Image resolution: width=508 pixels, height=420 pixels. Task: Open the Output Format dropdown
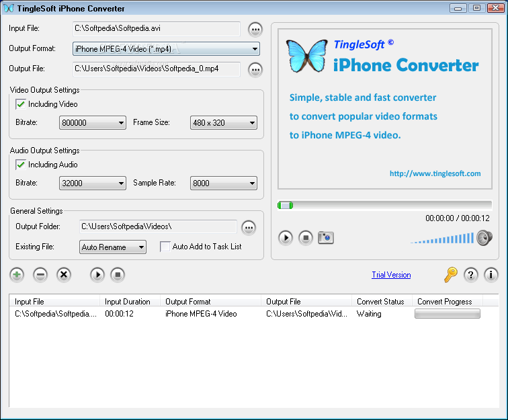(166, 49)
